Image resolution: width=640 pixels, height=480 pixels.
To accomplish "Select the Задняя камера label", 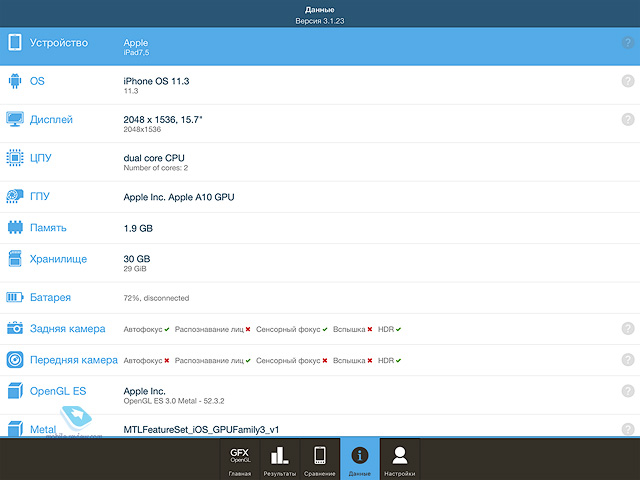I will coord(67,329).
